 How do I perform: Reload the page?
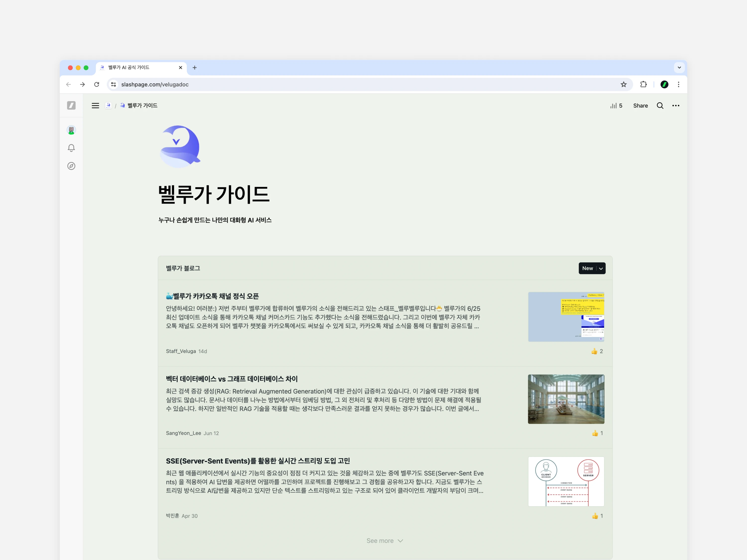click(x=97, y=84)
